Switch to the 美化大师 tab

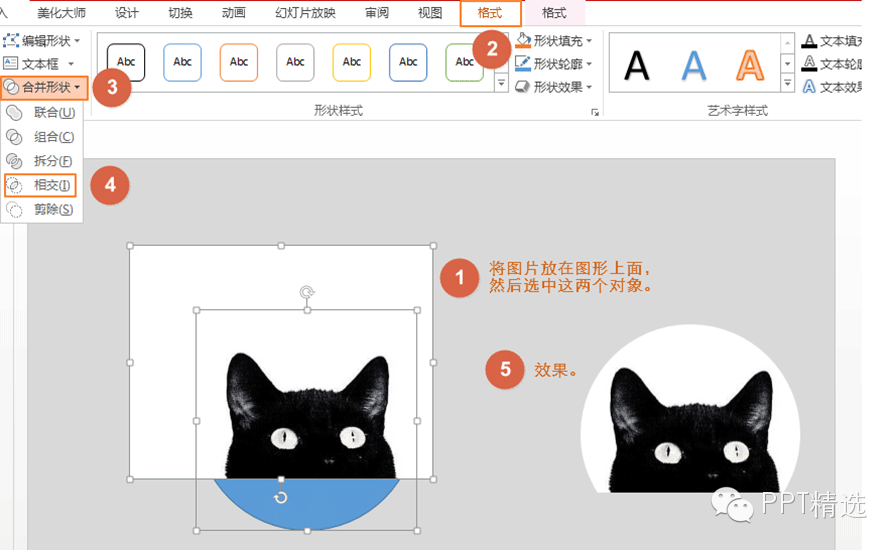pyautogui.click(x=61, y=13)
